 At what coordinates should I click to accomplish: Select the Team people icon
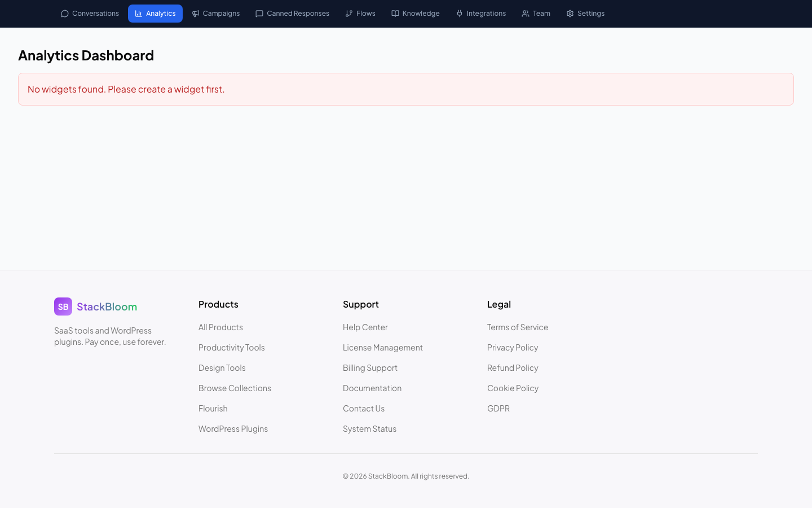[525, 13]
